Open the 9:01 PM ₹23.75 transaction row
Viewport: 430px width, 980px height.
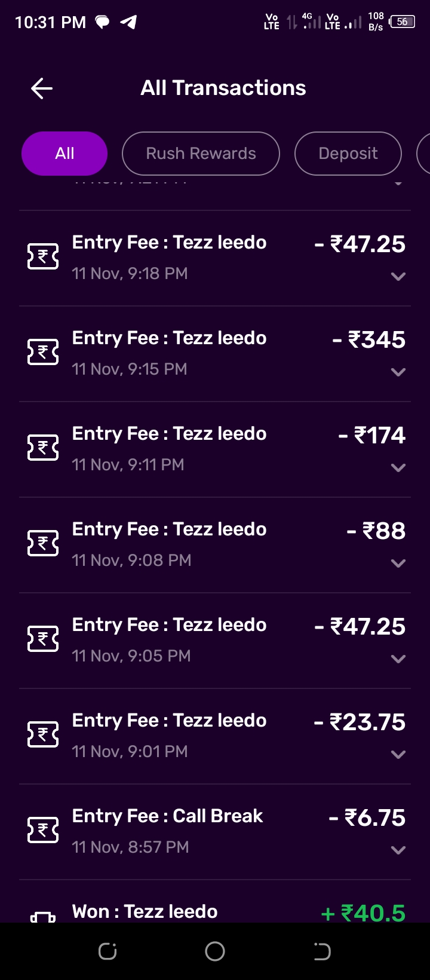click(215, 735)
